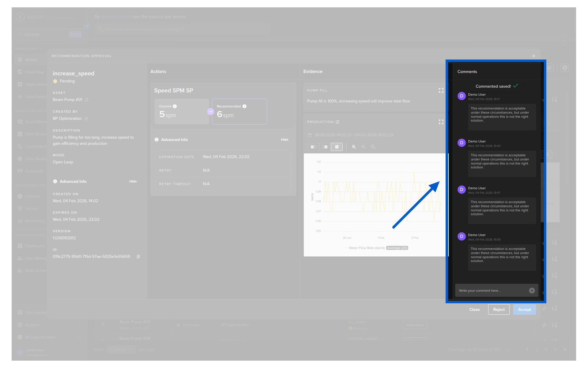The width and height of the screenshot is (588, 368).
Task: Click the chart zoom-out magnifier icon
Action: pos(363,147)
